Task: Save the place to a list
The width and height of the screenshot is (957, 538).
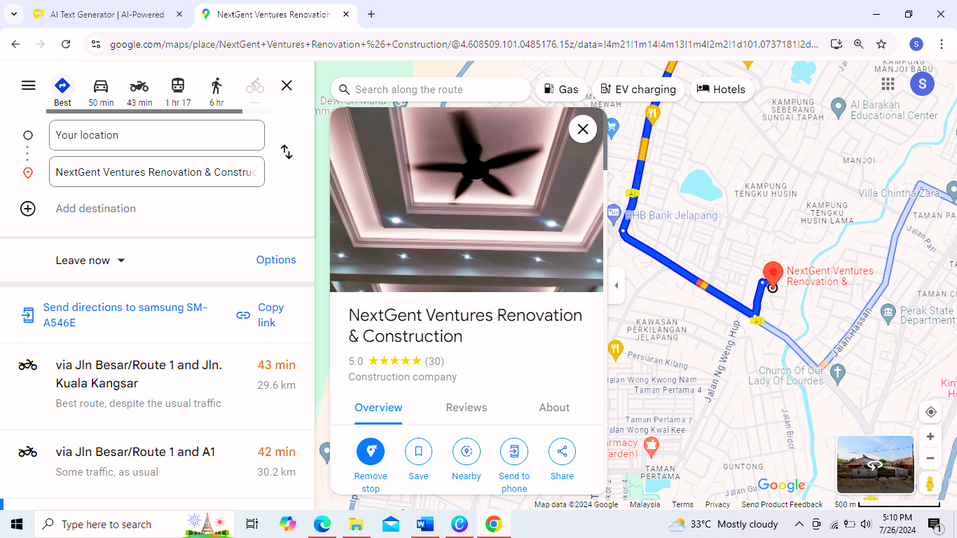Action: pos(418,459)
